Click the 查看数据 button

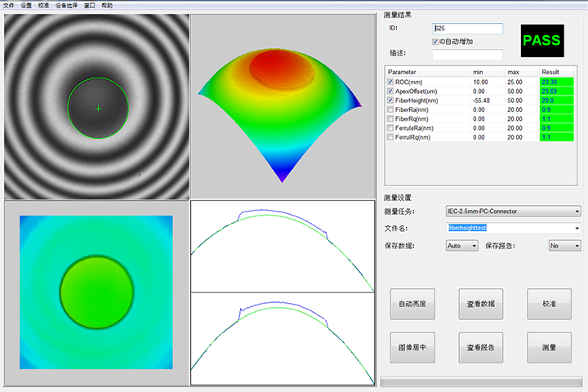point(481,304)
